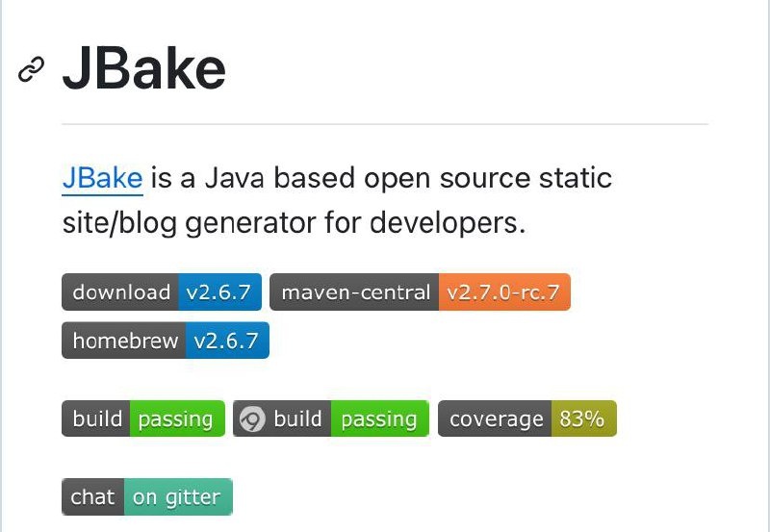Click the 'site/blog generator for developers.' text line
This screenshot has height=532, width=770.
(295, 223)
